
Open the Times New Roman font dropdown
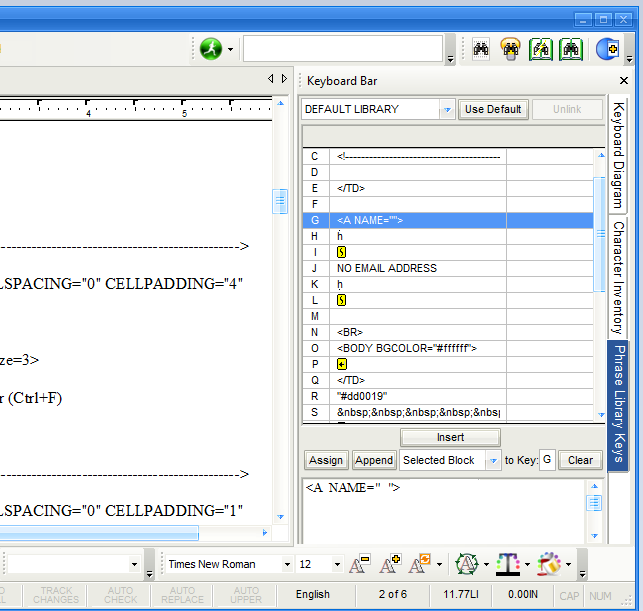point(286,565)
